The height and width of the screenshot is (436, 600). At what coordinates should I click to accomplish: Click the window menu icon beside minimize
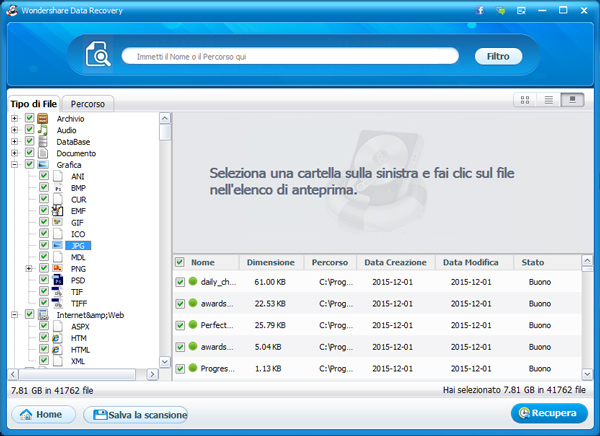tap(521, 10)
